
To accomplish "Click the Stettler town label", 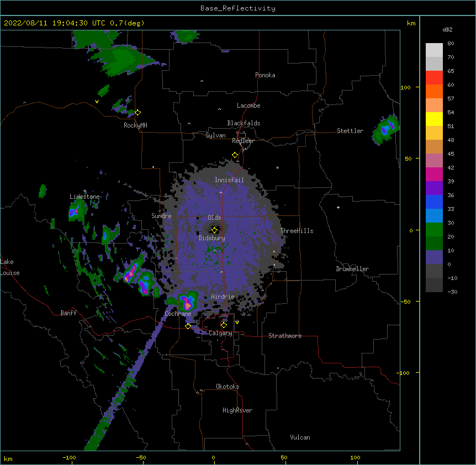I will [350, 131].
